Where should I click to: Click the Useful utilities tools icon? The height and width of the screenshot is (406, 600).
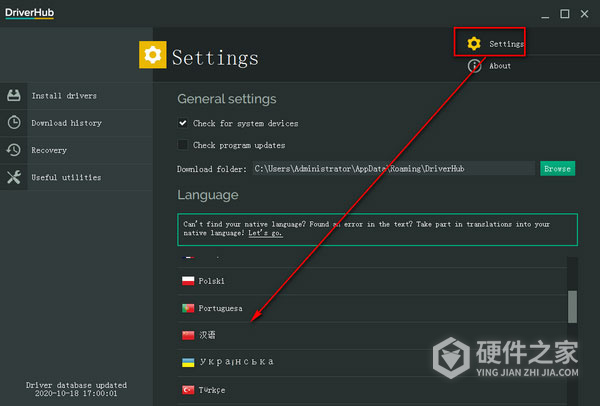tap(14, 177)
